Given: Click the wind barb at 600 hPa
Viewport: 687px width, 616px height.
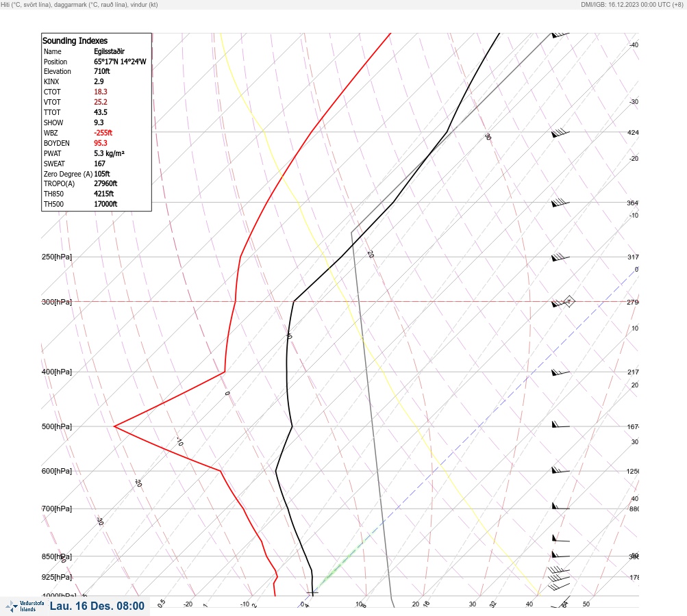Looking at the screenshot, I should [560, 470].
